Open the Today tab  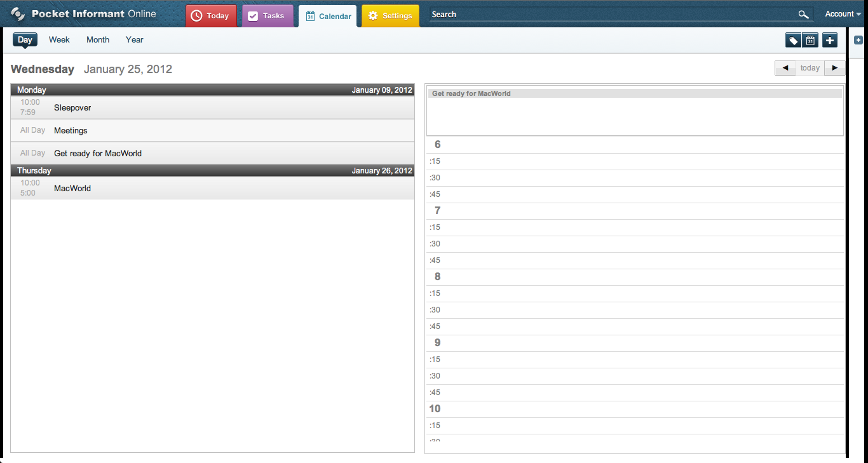(211, 16)
